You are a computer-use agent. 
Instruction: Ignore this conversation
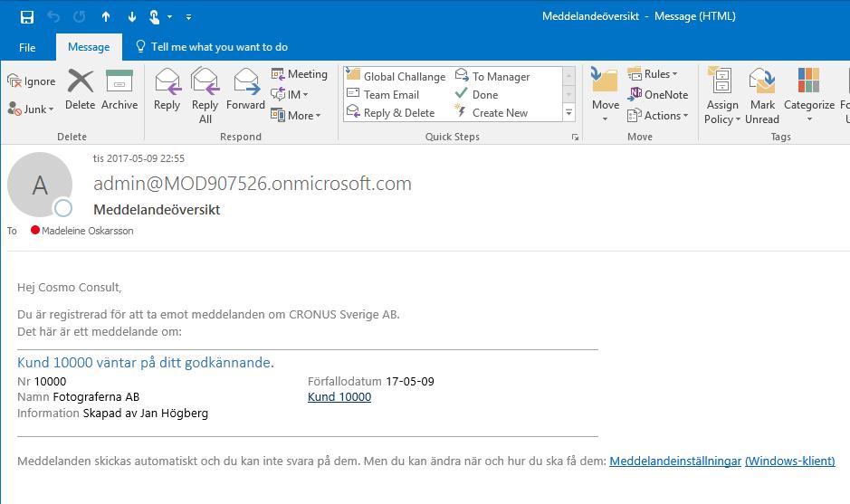click(x=32, y=81)
